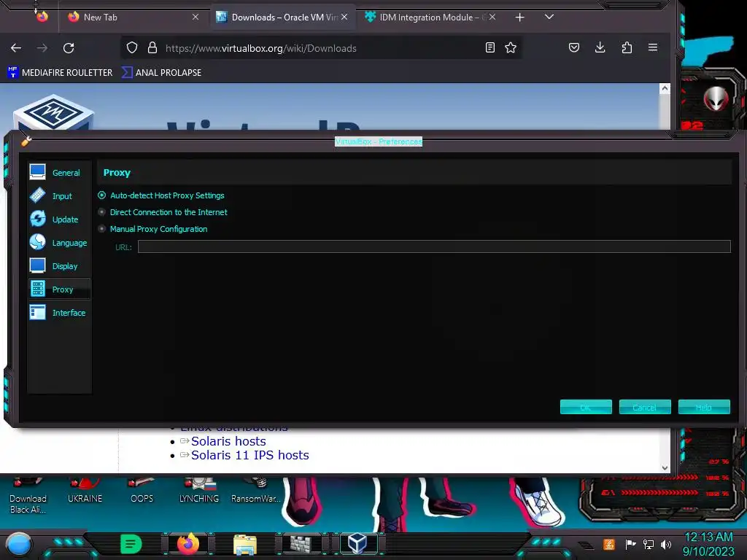The width and height of the screenshot is (747, 560).
Task: Click the page scrollbar up arrow
Action: 665,88
